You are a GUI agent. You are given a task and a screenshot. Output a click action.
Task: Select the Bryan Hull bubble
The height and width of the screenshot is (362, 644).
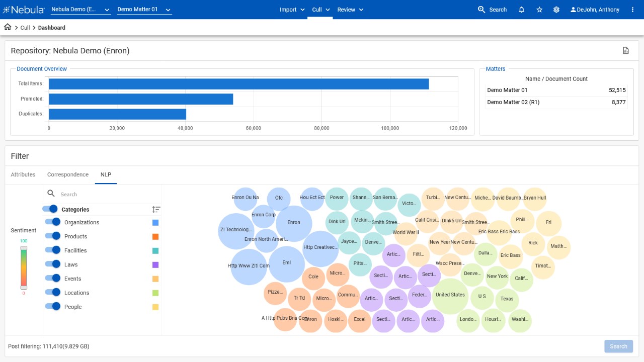click(535, 198)
